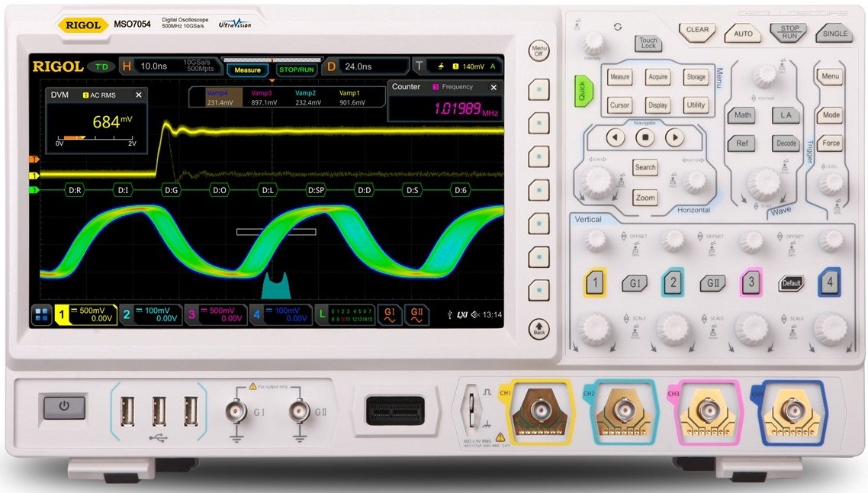868x493 pixels.
Task: Push the Display menu key
Action: pyautogui.click(x=657, y=105)
